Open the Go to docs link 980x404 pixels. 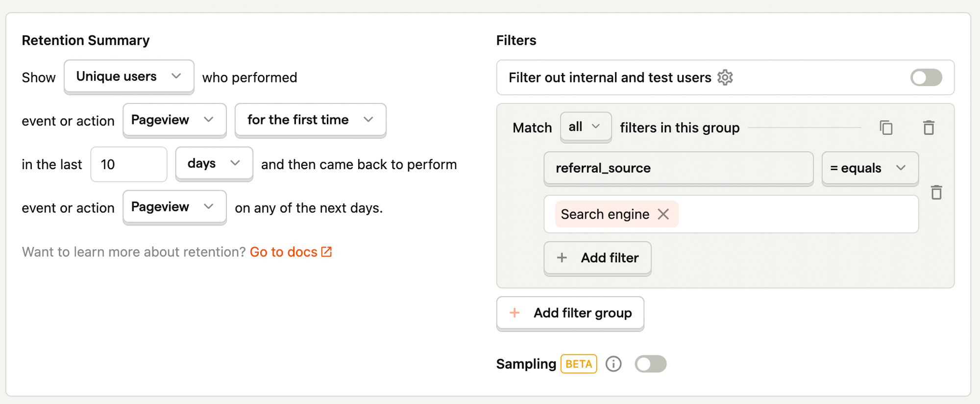[x=291, y=252]
